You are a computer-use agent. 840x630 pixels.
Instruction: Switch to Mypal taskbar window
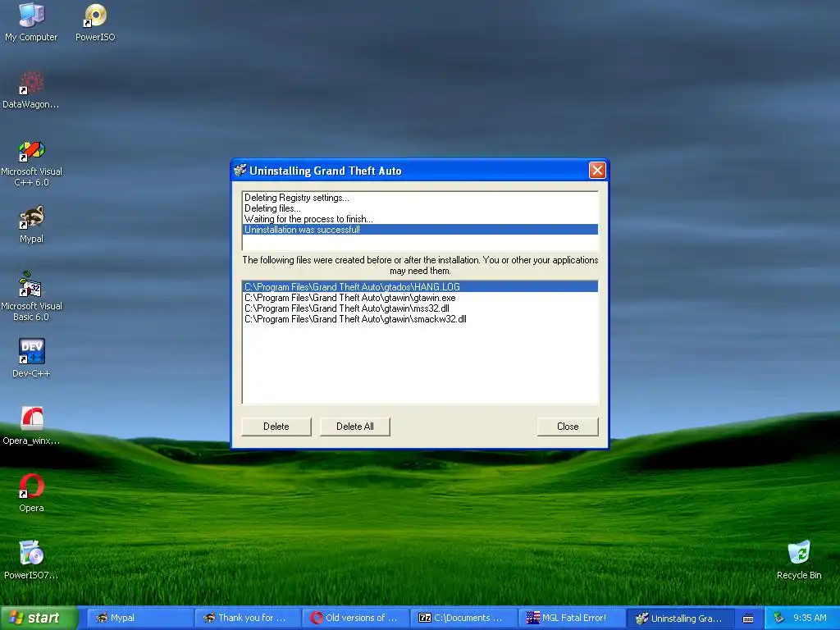tap(139, 618)
